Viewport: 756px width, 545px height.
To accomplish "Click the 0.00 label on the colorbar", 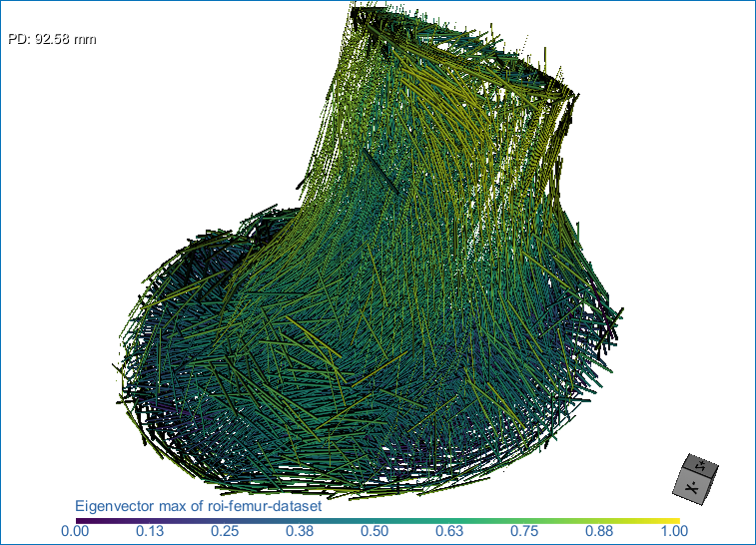I will tap(75, 531).
